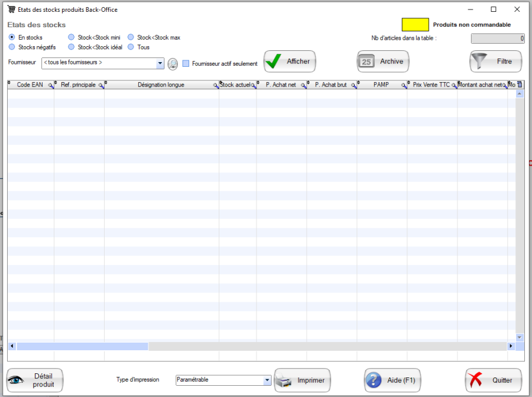The image size is (532, 397).
Task: Click the magnifier icon on Désignation longue column
Action: coord(216,85)
